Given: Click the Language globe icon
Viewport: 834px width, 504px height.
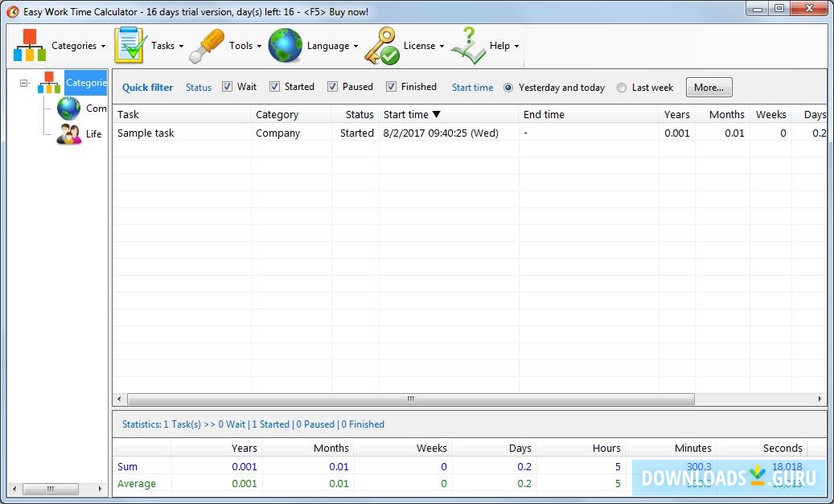Looking at the screenshot, I should 286,46.
